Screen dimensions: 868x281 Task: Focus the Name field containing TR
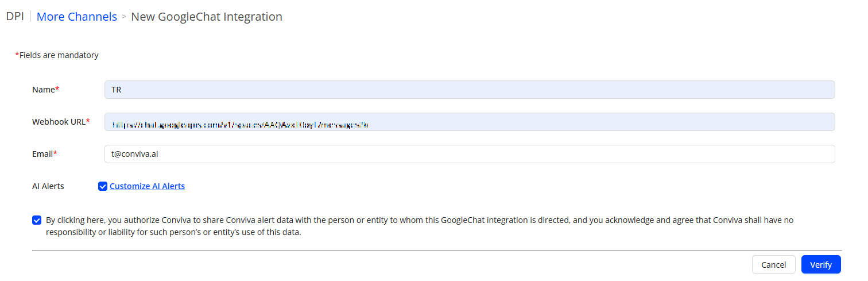click(469, 90)
